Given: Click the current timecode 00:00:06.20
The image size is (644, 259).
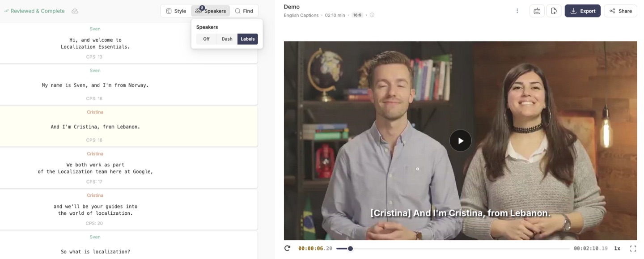Looking at the screenshot, I should (315, 248).
